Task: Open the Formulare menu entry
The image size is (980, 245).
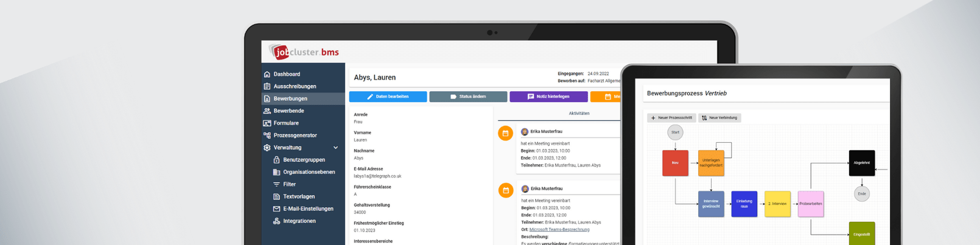Action: [286, 123]
